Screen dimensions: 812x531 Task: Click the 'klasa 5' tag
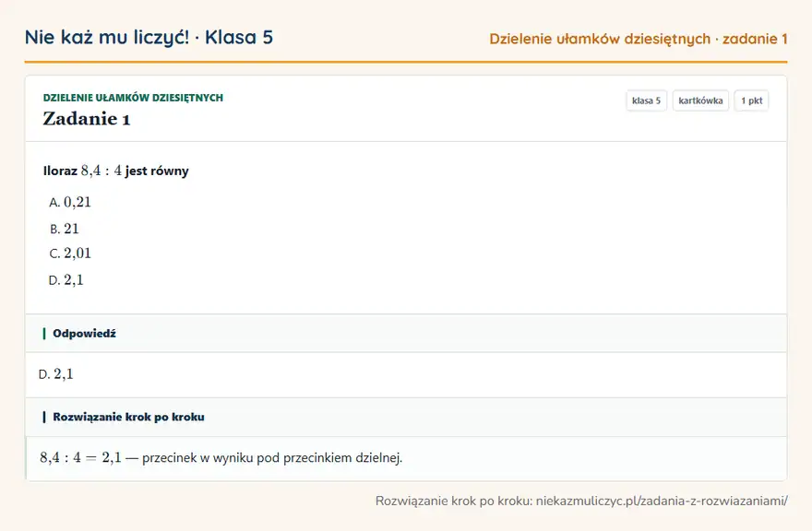tap(646, 100)
